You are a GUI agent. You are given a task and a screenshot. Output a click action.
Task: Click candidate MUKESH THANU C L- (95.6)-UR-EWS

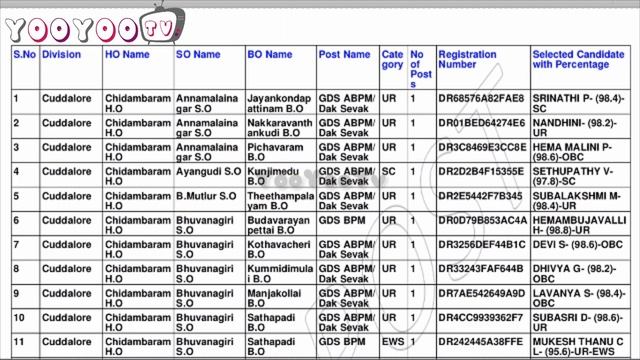click(x=578, y=347)
